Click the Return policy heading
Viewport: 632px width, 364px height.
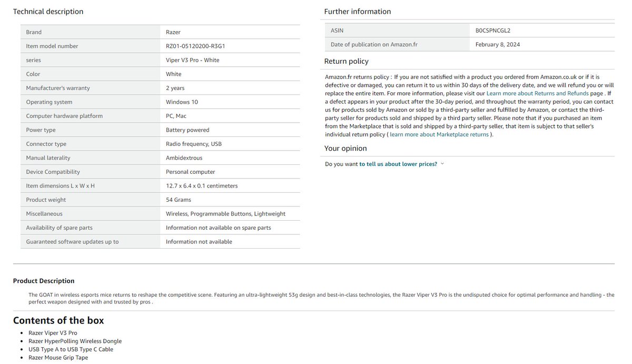coord(347,61)
